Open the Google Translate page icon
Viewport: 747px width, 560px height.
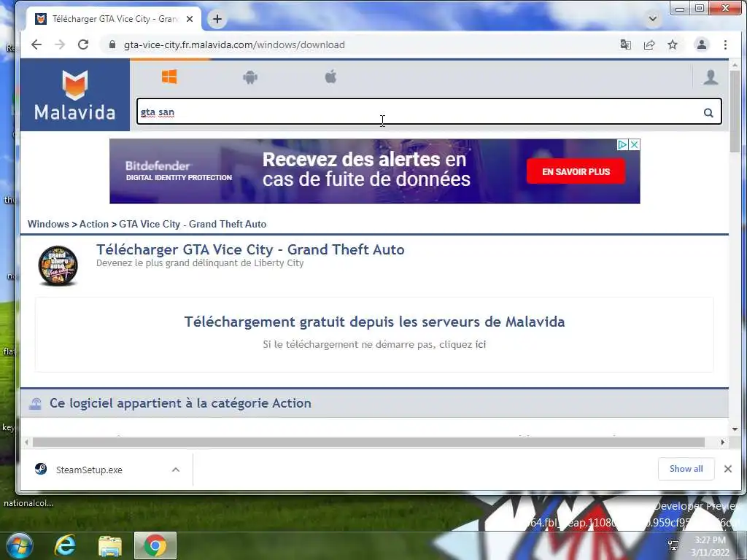[x=625, y=44]
